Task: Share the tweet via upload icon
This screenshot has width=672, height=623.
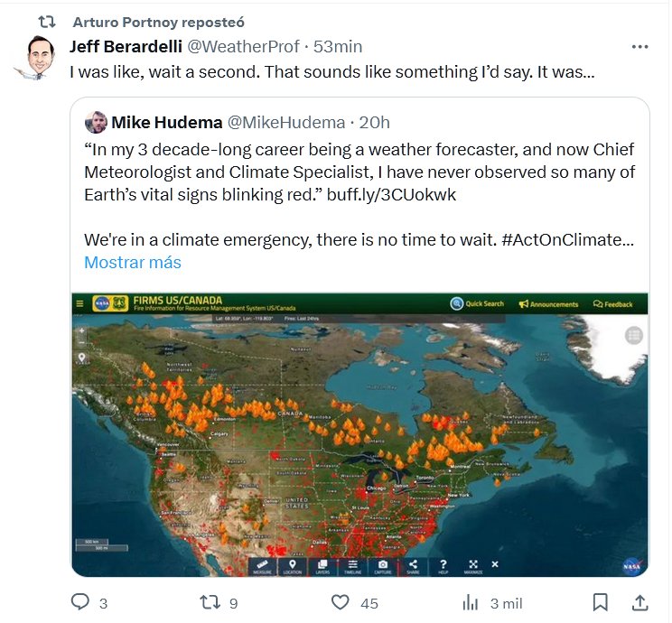Action: tap(639, 602)
